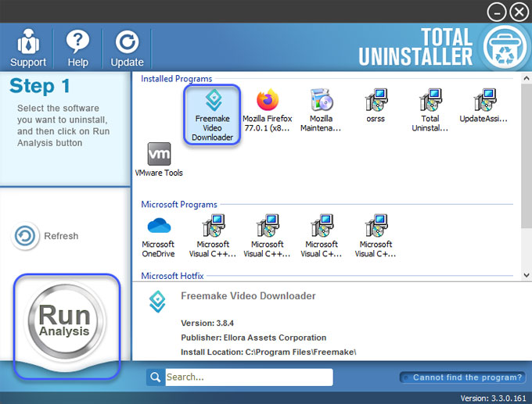Click scroll up arrow of program list
Screen dimensions: 532x404
click(527, 79)
